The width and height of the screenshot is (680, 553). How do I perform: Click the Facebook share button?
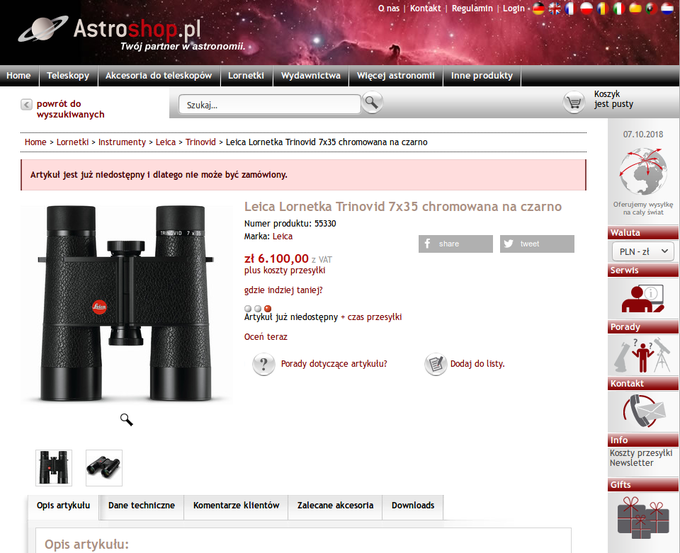point(455,244)
